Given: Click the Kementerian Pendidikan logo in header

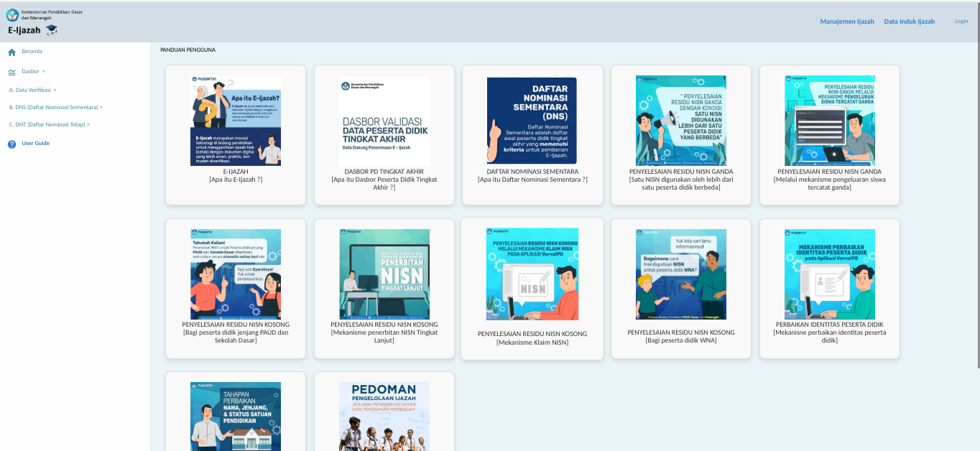Looking at the screenshot, I should tap(12, 14).
